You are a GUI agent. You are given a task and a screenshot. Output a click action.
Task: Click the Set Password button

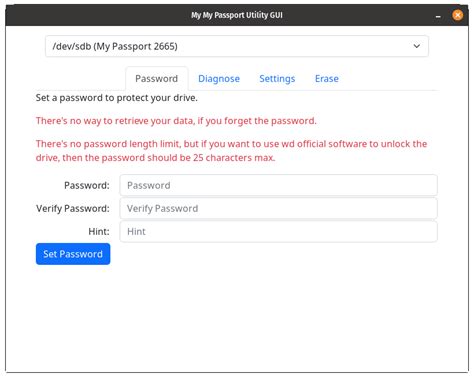click(x=73, y=254)
